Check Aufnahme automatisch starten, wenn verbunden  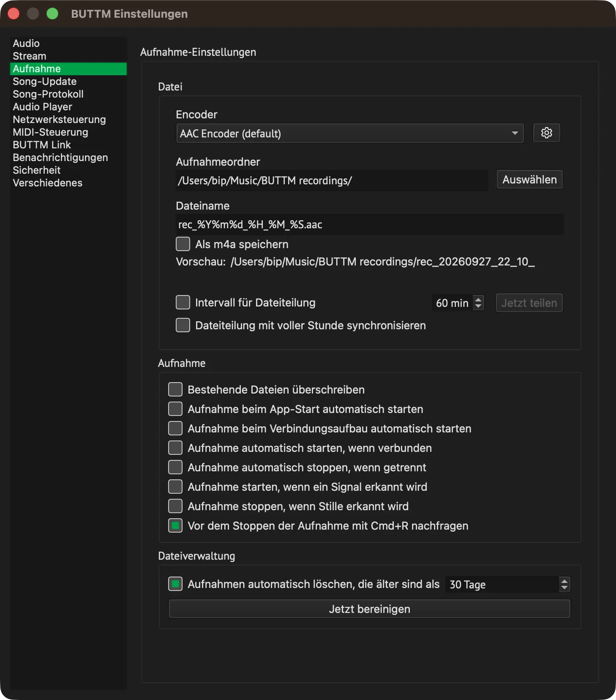point(175,448)
